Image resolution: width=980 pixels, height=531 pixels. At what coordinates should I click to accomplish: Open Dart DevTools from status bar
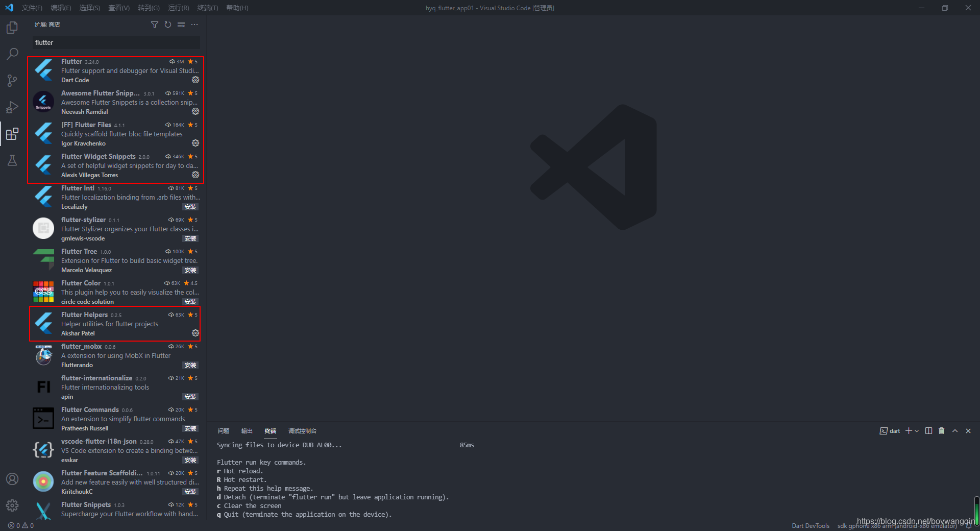[x=811, y=526]
